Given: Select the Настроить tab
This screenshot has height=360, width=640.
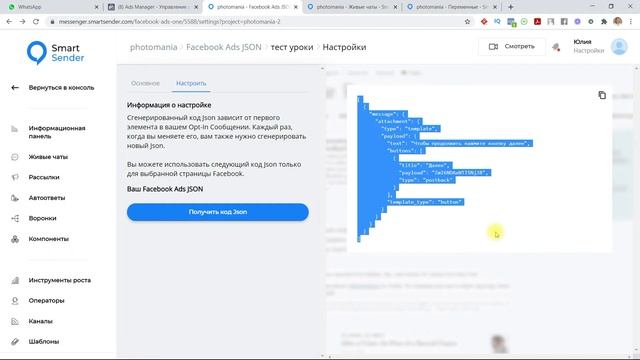Looking at the screenshot, I should click(x=191, y=83).
